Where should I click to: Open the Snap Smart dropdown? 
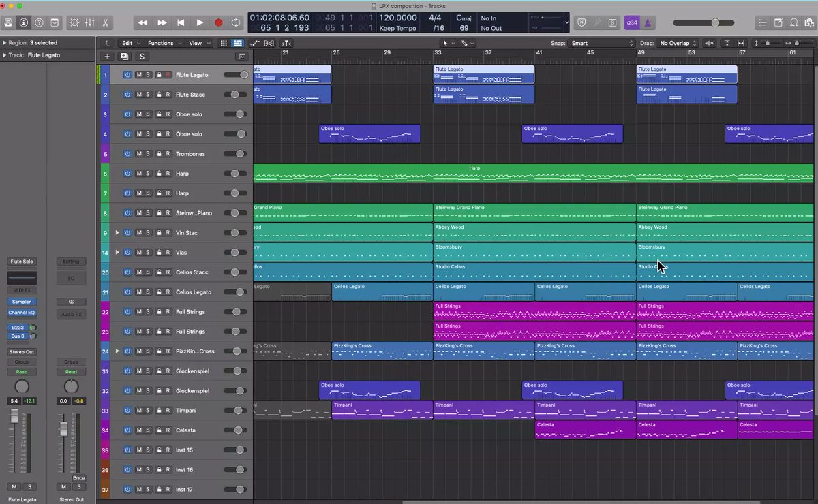coord(602,43)
